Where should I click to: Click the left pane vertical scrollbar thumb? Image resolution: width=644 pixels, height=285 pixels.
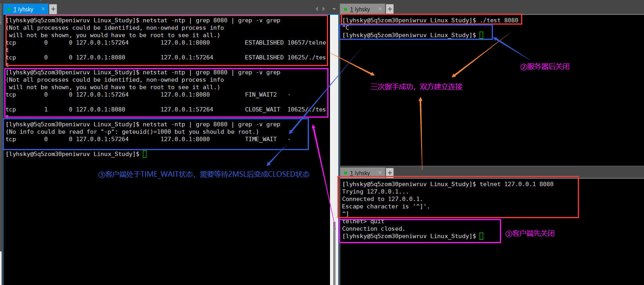pyautogui.click(x=334, y=253)
